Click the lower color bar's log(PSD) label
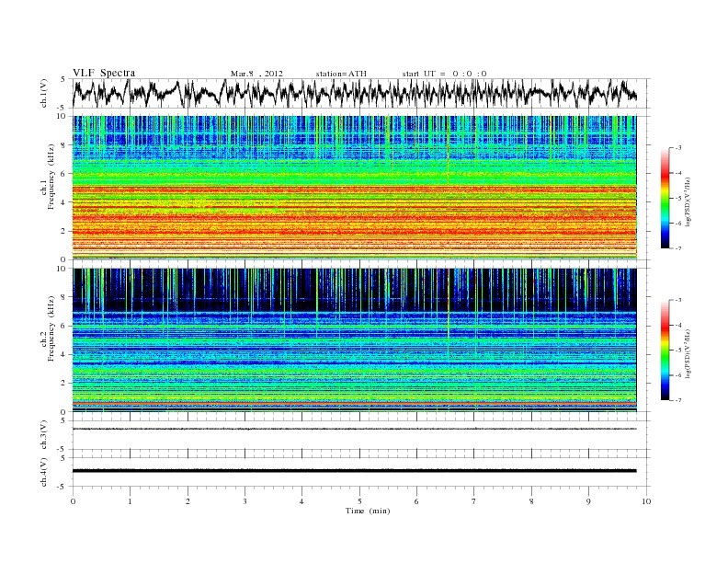 pyautogui.click(x=688, y=352)
